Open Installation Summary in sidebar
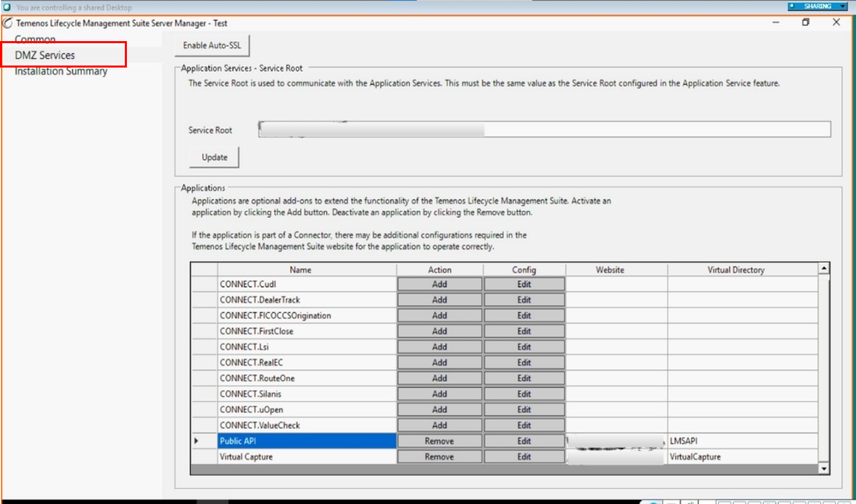The image size is (856, 504). pos(61,71)
